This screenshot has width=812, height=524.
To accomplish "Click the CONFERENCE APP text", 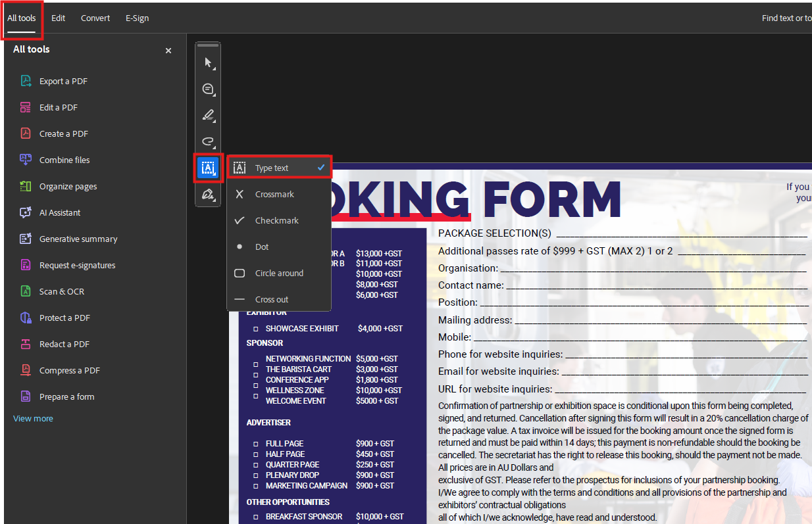I will point(297,379).
